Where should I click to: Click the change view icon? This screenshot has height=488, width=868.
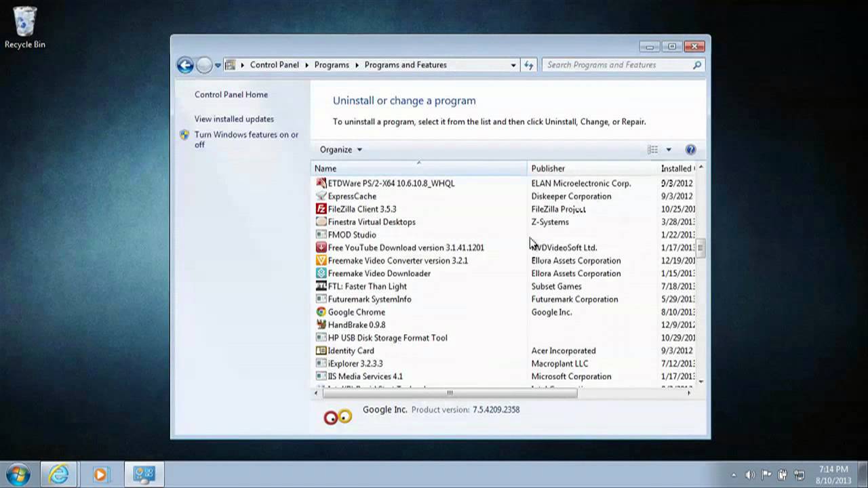pyautogui.click(x=653, y=150)
